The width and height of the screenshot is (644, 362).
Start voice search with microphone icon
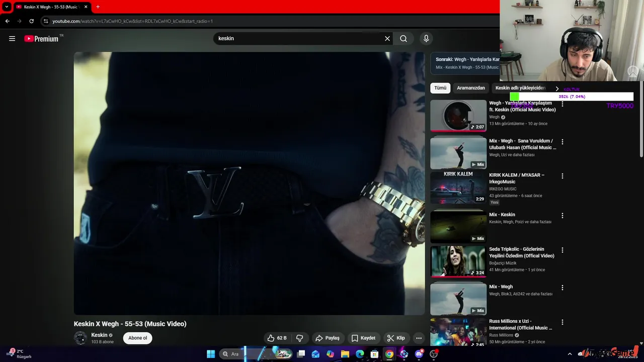[426, 39]
